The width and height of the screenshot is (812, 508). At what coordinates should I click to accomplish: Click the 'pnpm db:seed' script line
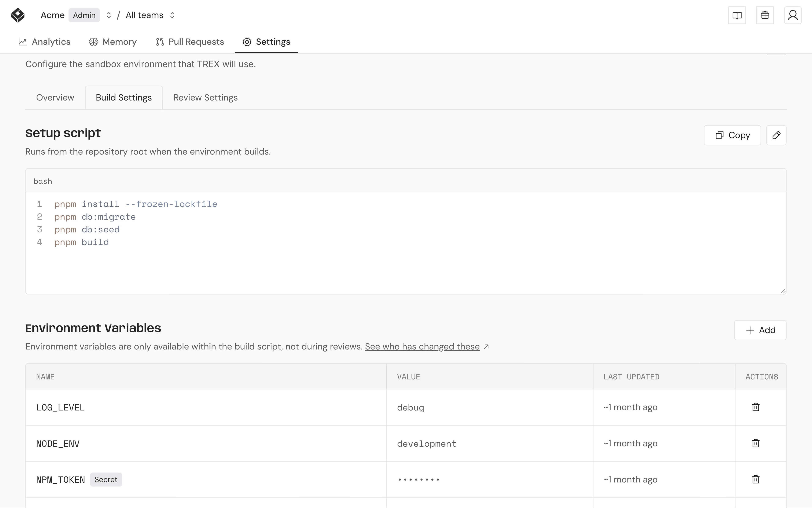pyautogui.click(x=87, y=230)
